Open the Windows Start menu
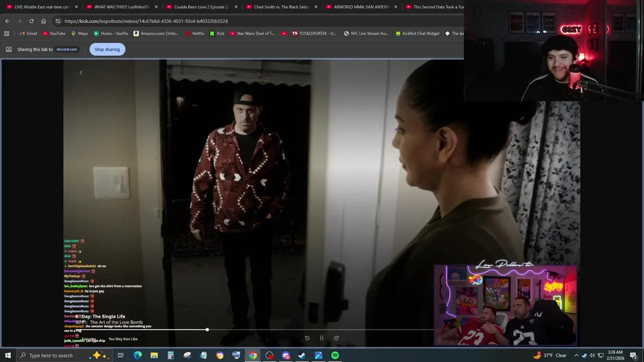 pyautogui.click(x=8, y=355)
